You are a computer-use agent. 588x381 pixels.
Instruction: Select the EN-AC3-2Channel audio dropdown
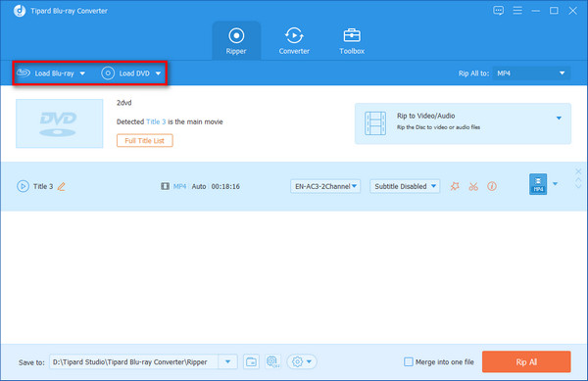click(x=325, y=186)
